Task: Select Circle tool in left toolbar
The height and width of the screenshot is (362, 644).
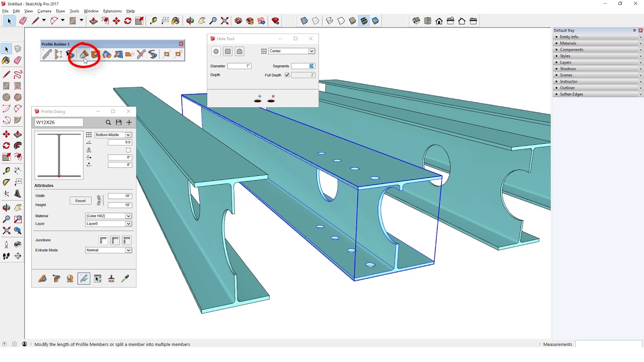Action: (7, 97)
